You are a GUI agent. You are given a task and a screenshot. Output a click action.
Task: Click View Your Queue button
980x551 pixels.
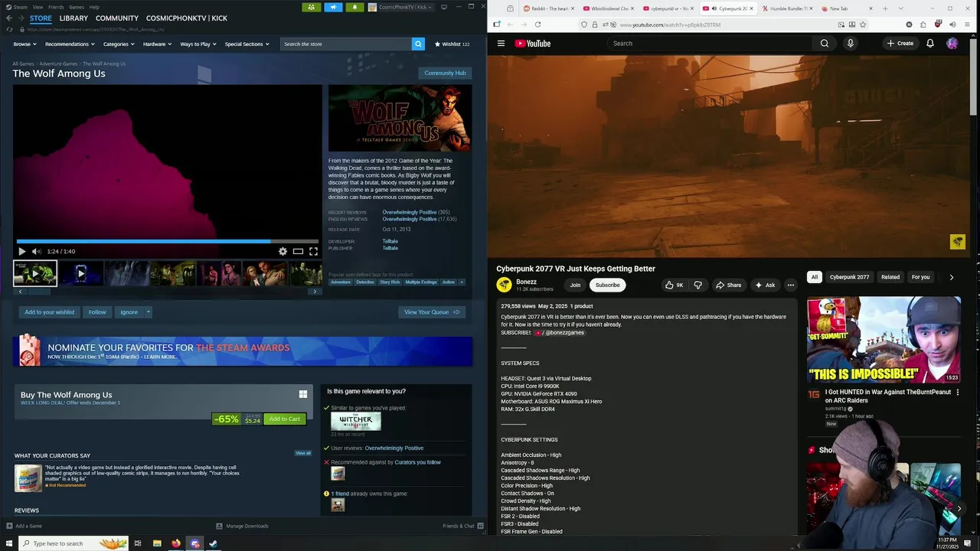(x=432, y=311)
